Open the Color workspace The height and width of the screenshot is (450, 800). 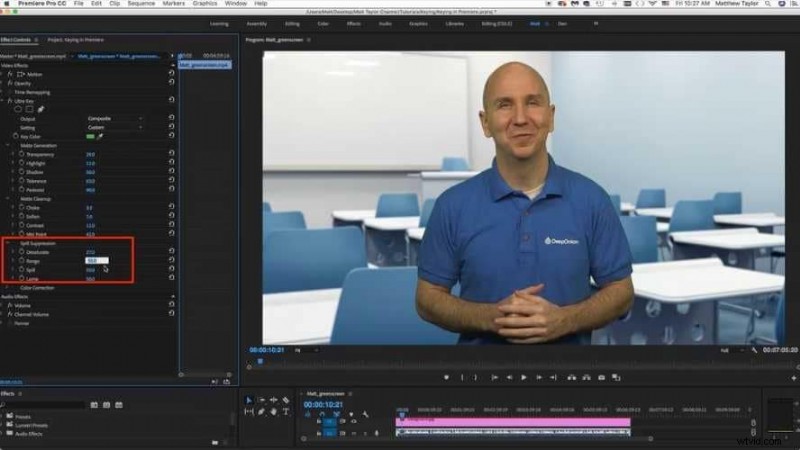click(x=323, y=24)
